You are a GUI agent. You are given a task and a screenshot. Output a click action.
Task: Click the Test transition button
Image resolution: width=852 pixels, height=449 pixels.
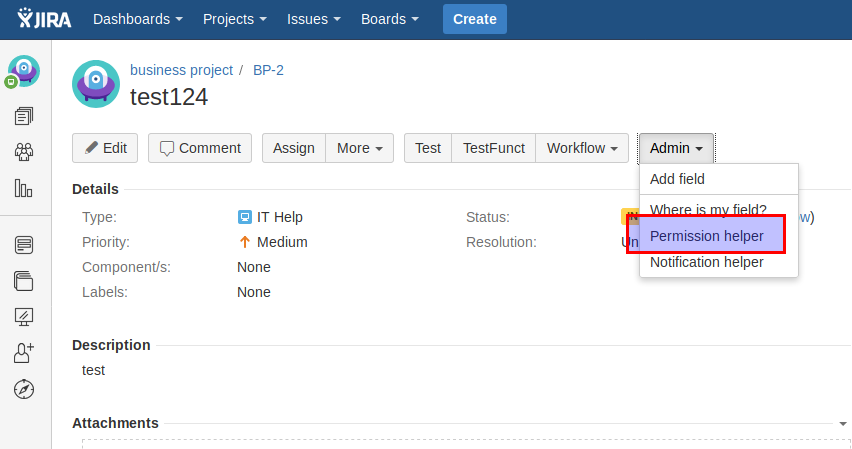click(428, 148)
